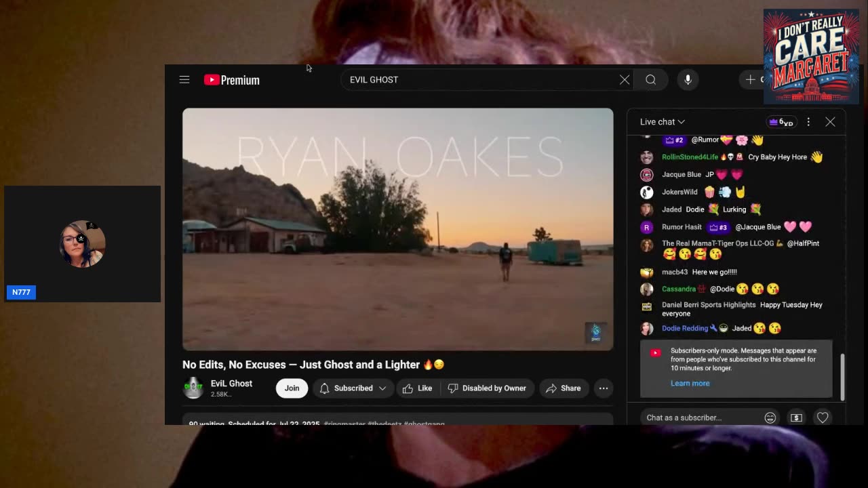Click the Super Chat dollar icon
868x488 pixels.
click(796, 418)
